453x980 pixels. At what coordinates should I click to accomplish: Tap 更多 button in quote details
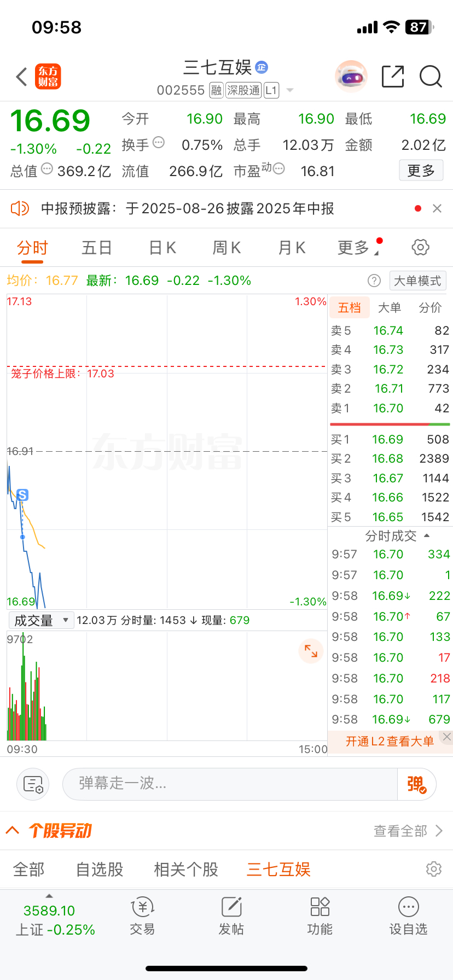421,171
